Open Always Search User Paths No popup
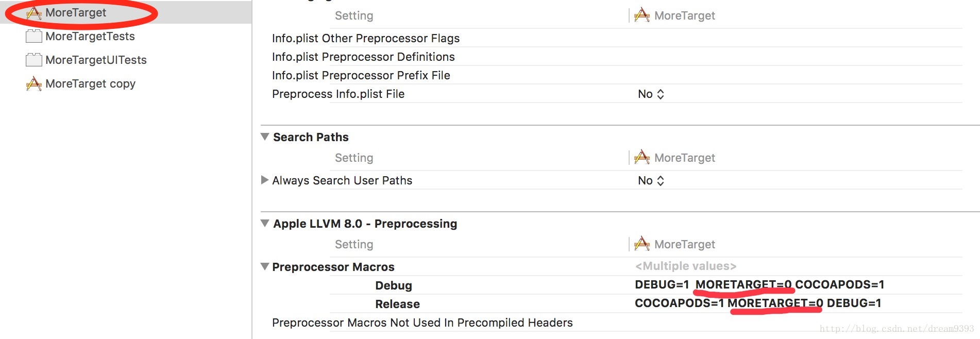 pyautogui.click(x=651, y=180)
